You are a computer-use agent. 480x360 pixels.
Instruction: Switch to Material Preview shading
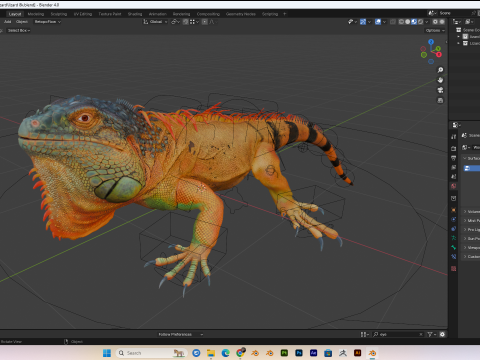pyautogui.click(x=414, y=22)
